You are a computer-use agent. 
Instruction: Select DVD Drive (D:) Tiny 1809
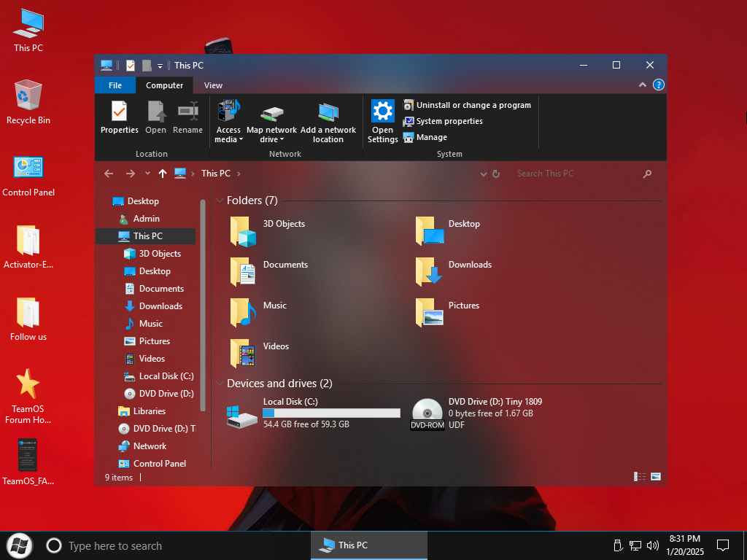476,413
